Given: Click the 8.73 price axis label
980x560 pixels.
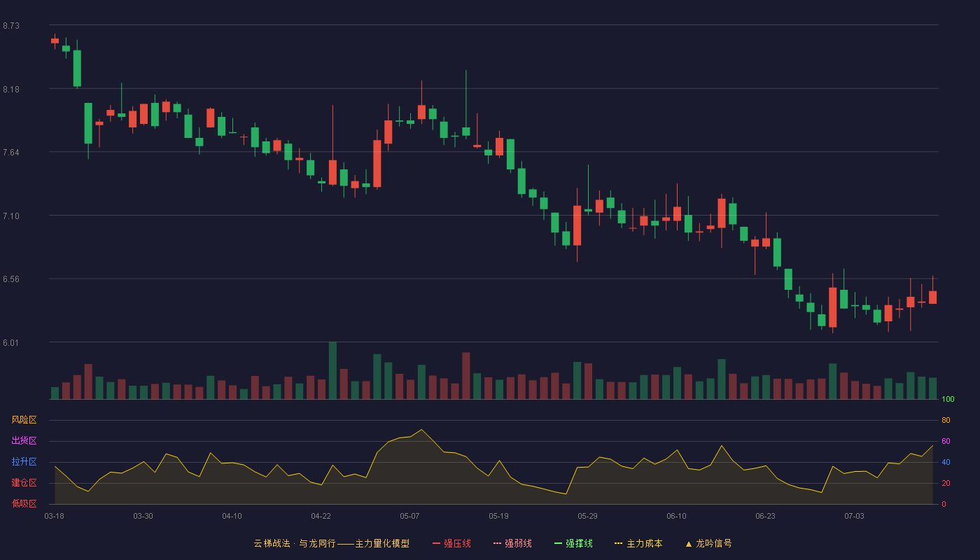Looking at the screenshot, I should click(x=11, y=26).
